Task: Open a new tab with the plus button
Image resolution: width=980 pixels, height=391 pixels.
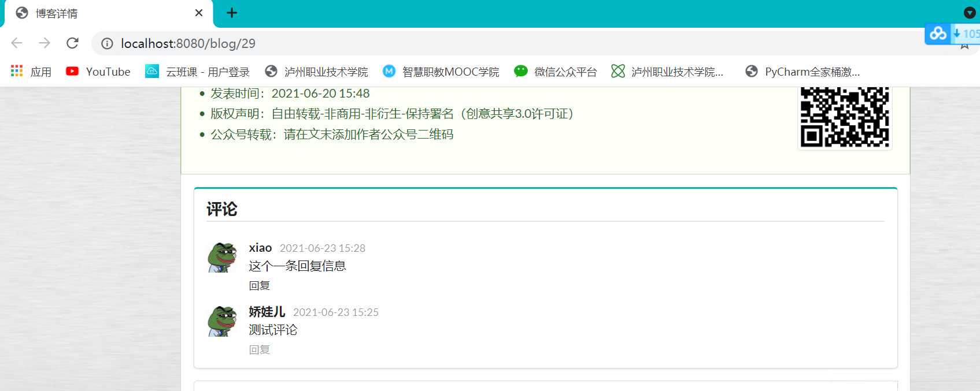Action: point(232,13)
